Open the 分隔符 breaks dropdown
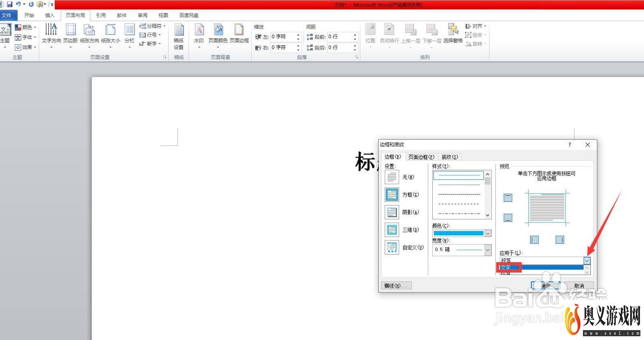This screenshot has width=644, height=340. [x=153, y=26]
